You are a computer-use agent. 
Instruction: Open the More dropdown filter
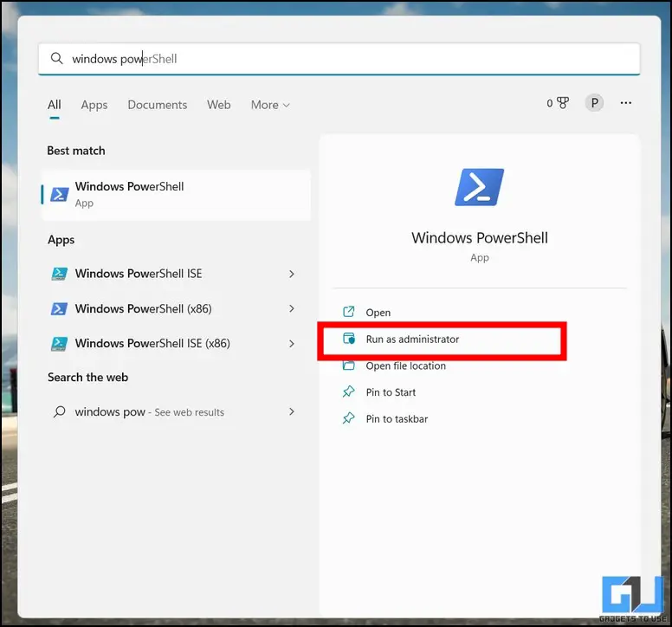270,105
